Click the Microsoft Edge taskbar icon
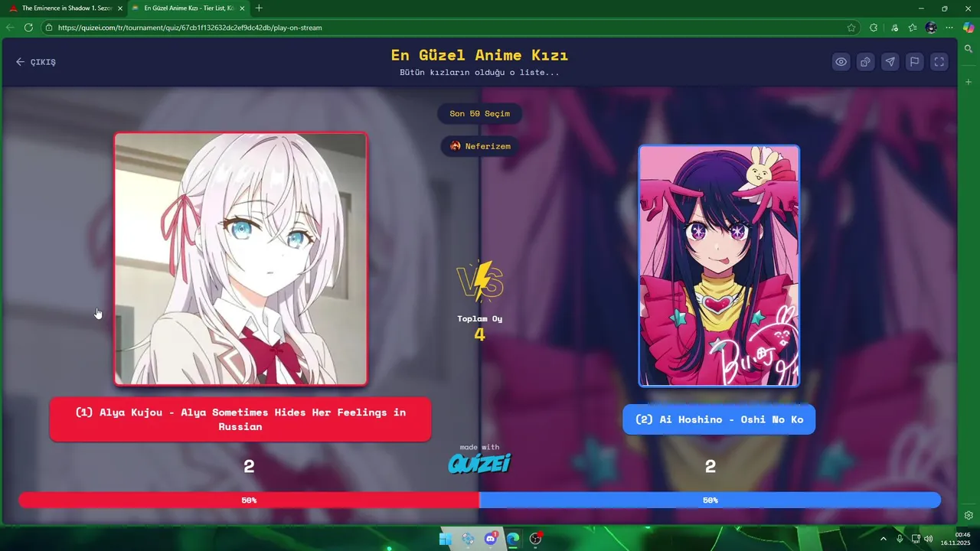 pyautogui.click(x=513, y=539)
